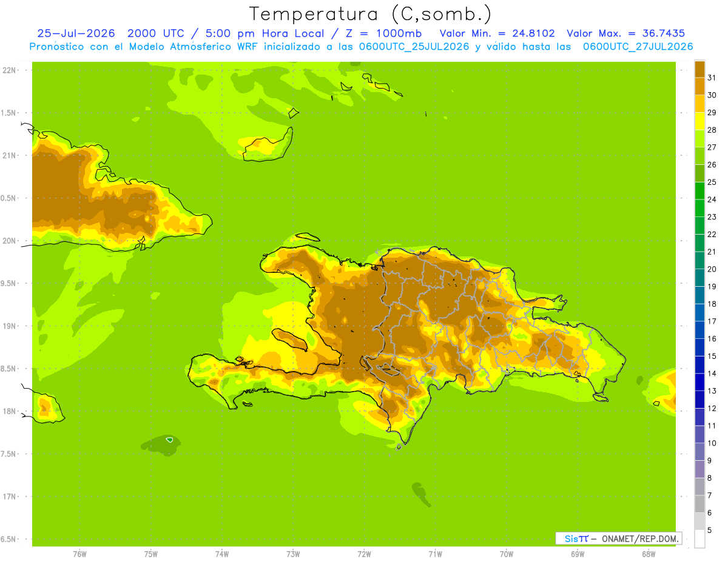Click the legend value 15
Image resolution: width=728 pixels, height=562 pixels.
(x=712, y=356)
